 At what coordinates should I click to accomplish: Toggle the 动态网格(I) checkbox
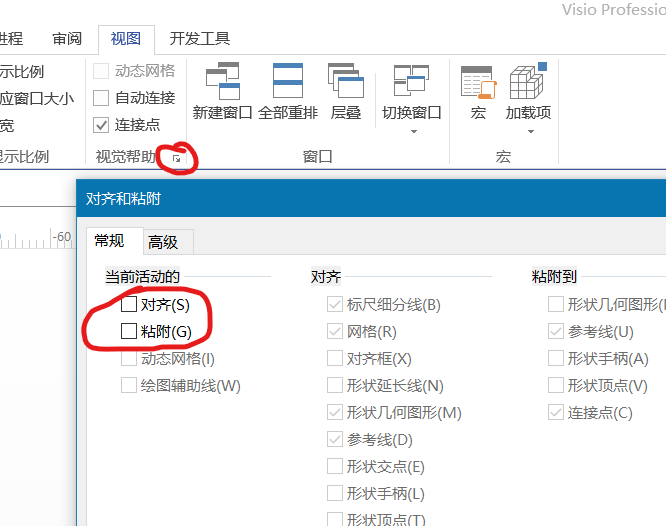point(129,358)
